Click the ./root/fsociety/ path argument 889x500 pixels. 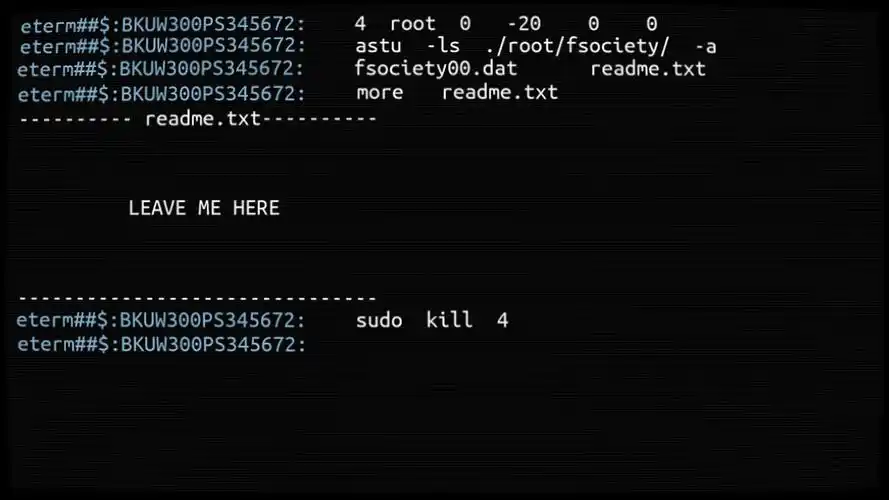(x=577, y=46)
